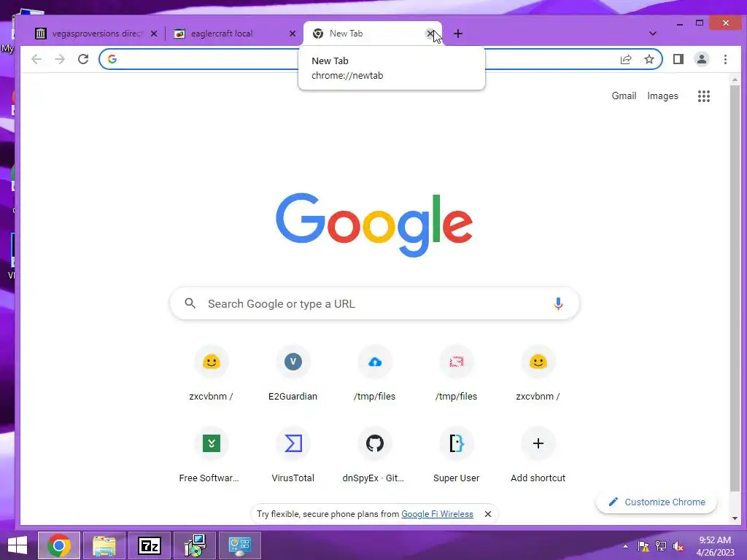The height and width of the screenshot is (560, 747).
Task: Open the side panel icon
Action: click(678, 59)
